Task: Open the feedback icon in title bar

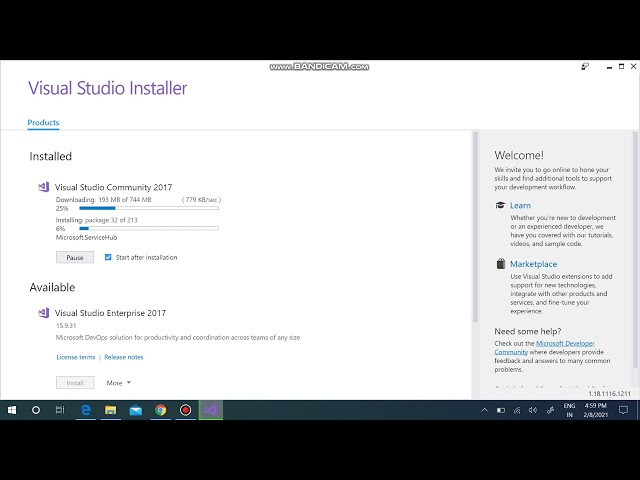Action: point(585,67)
